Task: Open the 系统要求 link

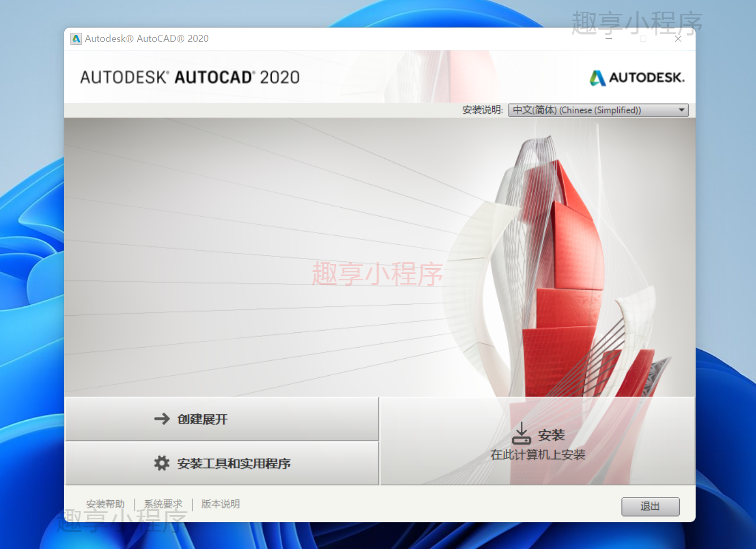Action: 163,504
